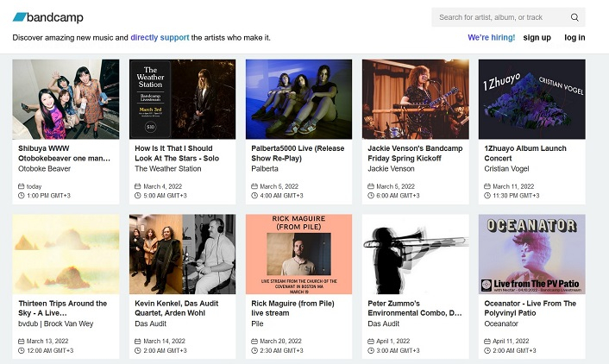Open Peter Zummo's Environmental Combo thumbnail
The height and width of the screenshot is (364, 609).
(x=415, y=254)
